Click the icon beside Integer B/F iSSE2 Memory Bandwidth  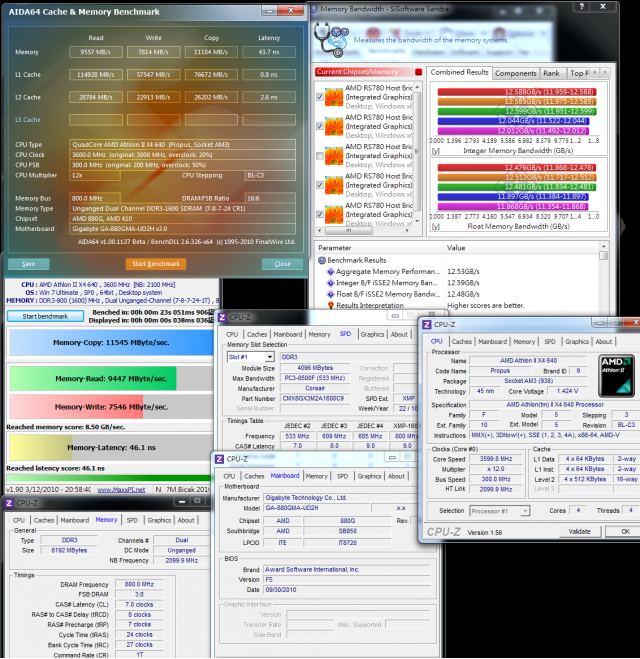[x=331, y=283]
